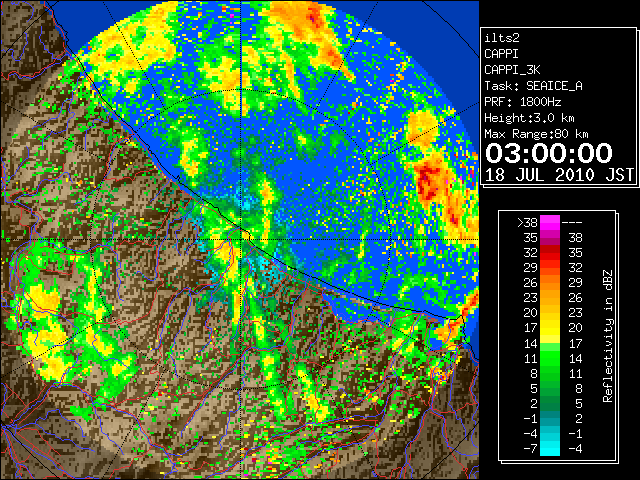Screen dimensions: 640x480
Task: Pick the yellow 17 dBZ legend swatch
Action: (550, 328)
